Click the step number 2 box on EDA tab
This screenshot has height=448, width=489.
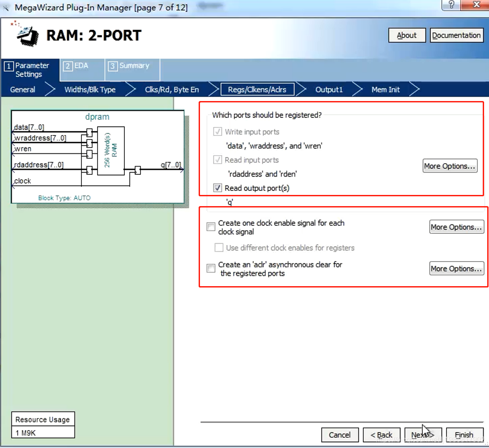click(68, 66)
